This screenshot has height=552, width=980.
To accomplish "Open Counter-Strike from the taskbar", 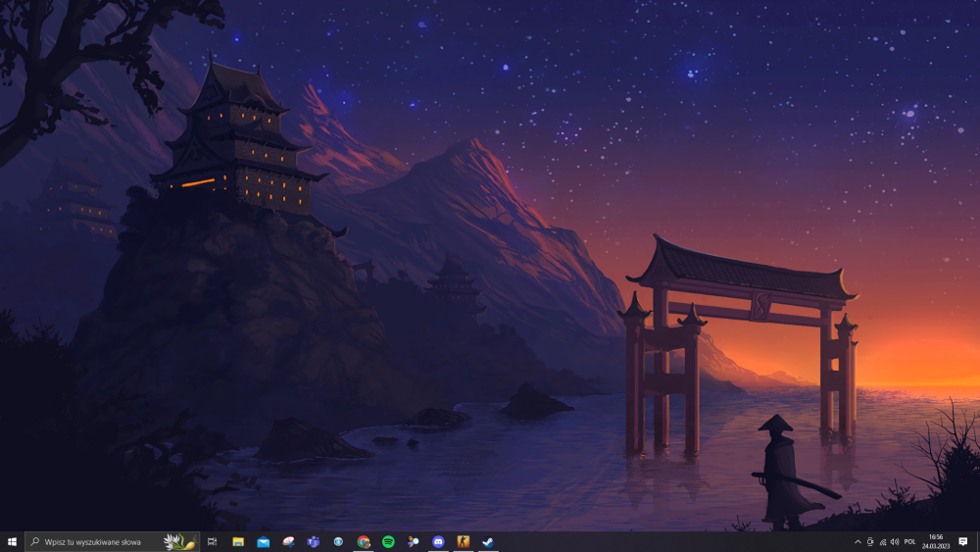I will coord(464,541).
